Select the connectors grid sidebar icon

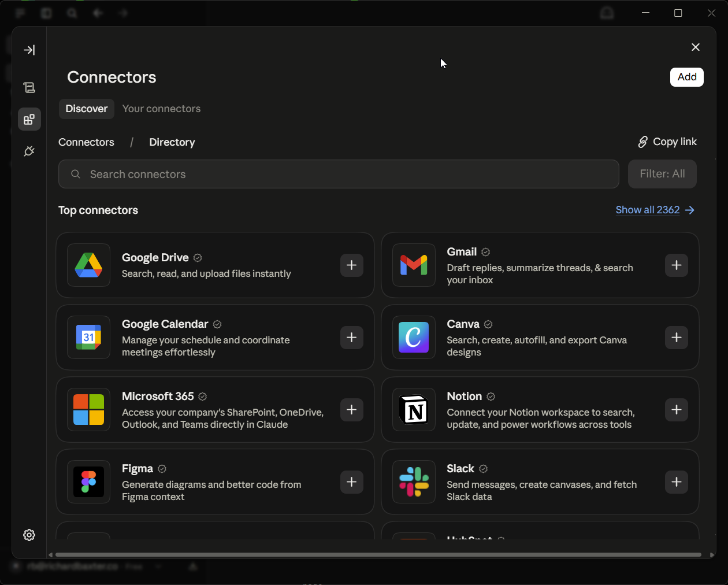(29, 119)
